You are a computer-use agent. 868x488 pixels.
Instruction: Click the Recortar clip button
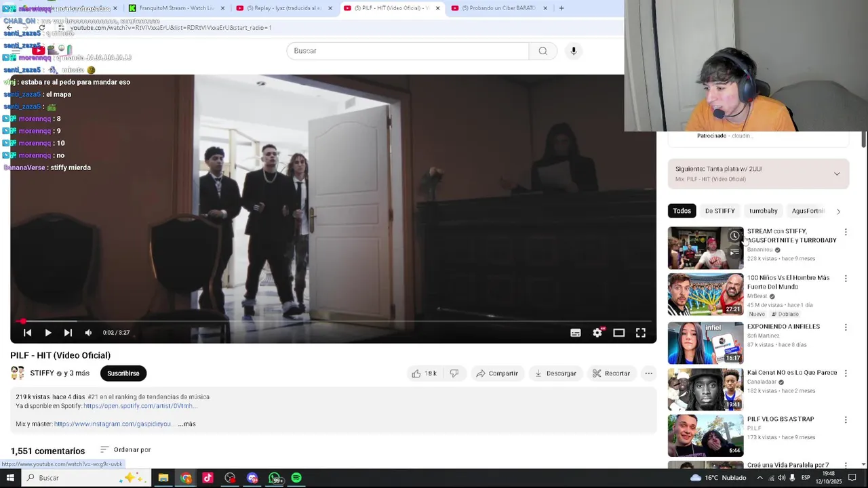click(x=611, y=373)
